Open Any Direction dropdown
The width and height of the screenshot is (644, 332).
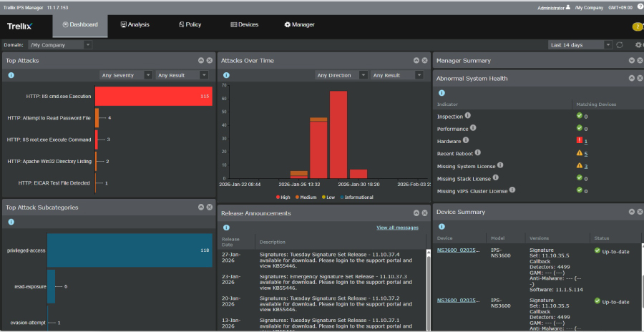pos(341,75)
